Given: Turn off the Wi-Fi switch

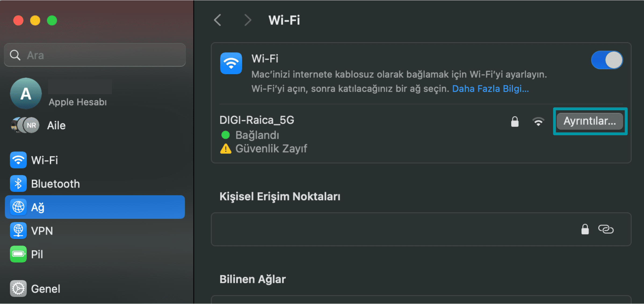Looking at the screenshot, I should tap(607, 60).
